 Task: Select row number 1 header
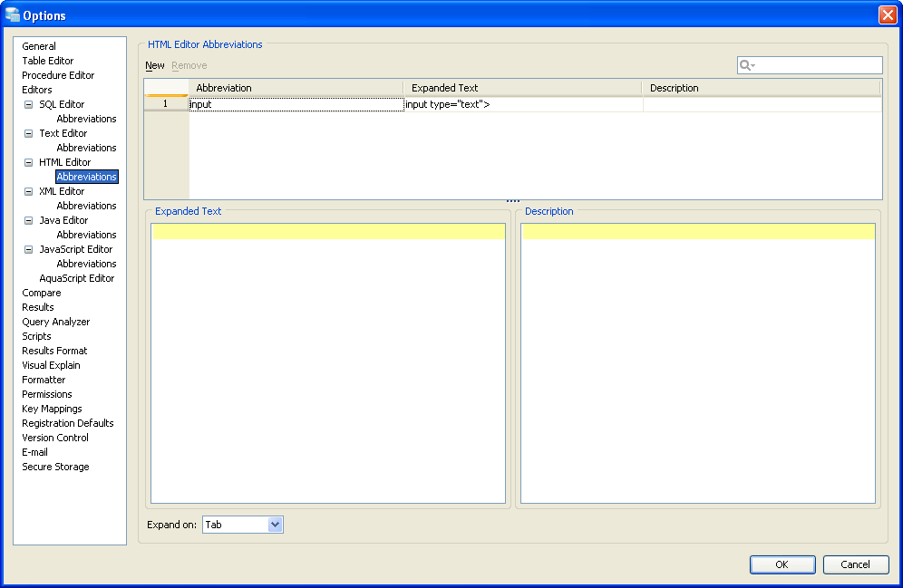166,104
